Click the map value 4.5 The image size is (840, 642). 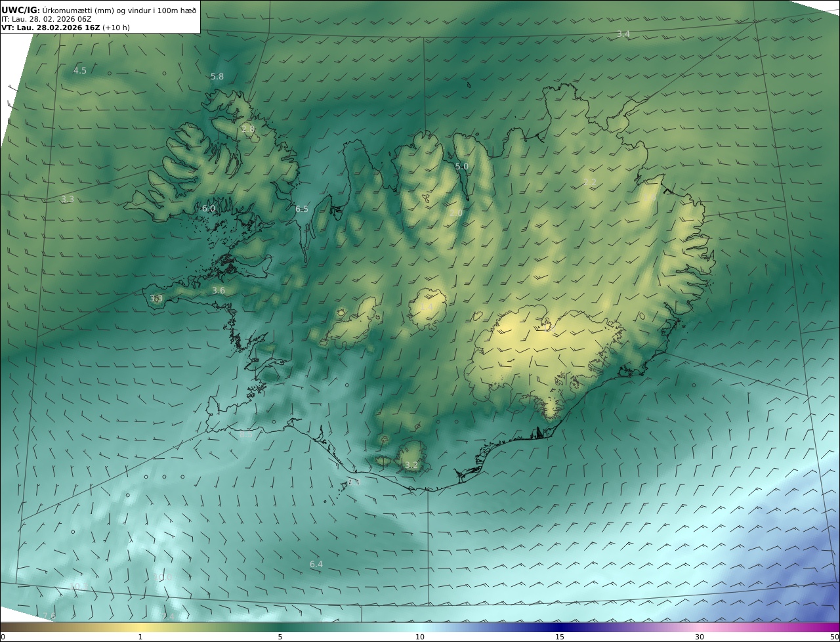79,71
